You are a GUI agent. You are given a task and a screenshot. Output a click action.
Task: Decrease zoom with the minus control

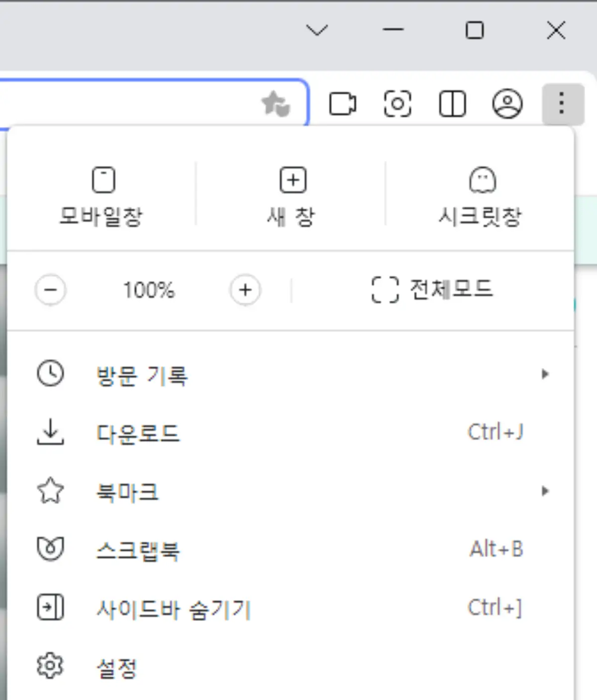tap(51, 290)
